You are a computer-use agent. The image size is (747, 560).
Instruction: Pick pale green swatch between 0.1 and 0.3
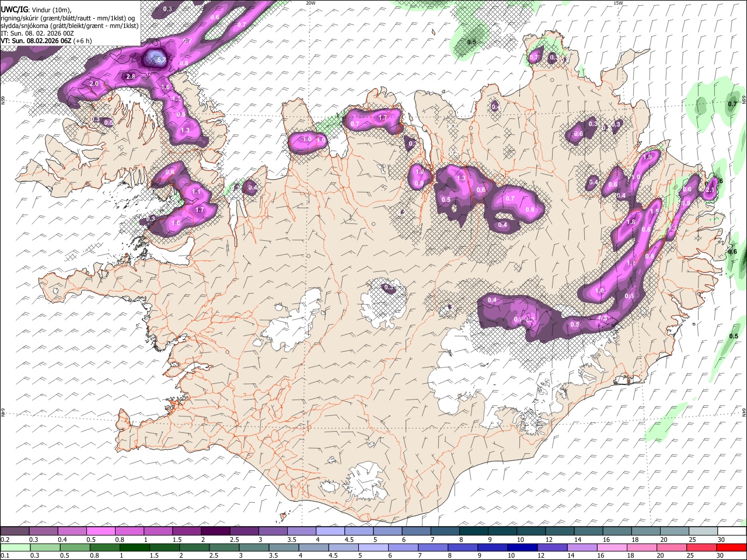15,547
